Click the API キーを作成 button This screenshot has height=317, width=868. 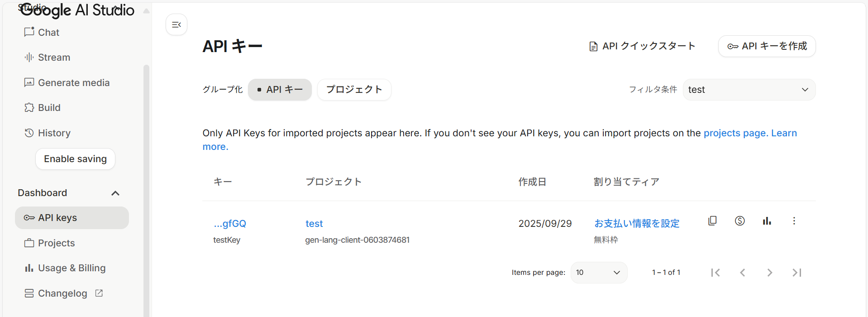pos(767,46)
